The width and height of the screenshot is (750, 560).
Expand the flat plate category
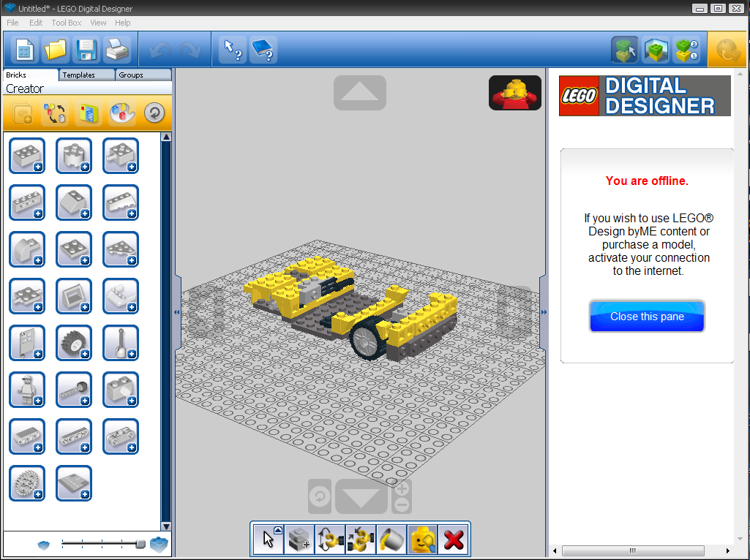tap(74, 249)
